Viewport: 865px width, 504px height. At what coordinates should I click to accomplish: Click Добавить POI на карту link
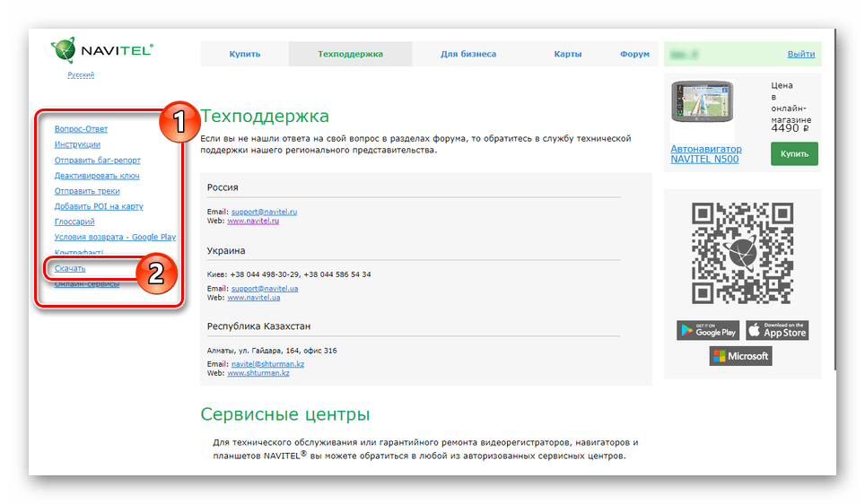click(x=98, y=206)
